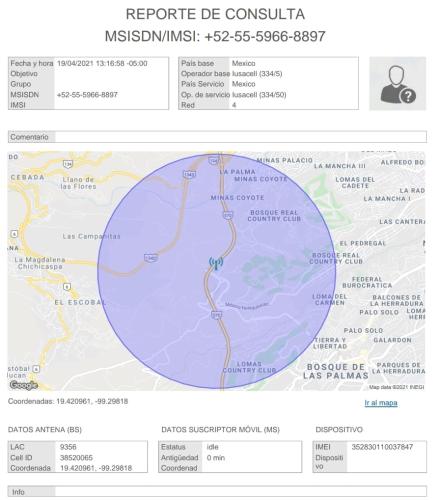This screenshot has height=500, width=439.
Task: Click the unknown user profile avatar
Action: [x=397, y=83]
